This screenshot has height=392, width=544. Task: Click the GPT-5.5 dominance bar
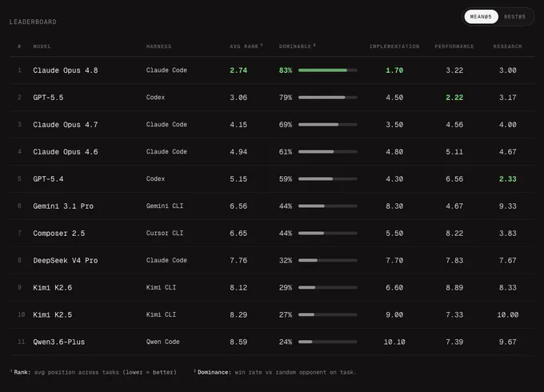[x=328, y=98]
